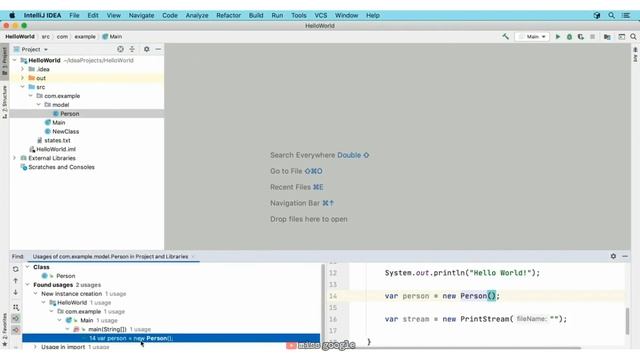
Task: Run Main with the green play icon
Action: [558, 37]
